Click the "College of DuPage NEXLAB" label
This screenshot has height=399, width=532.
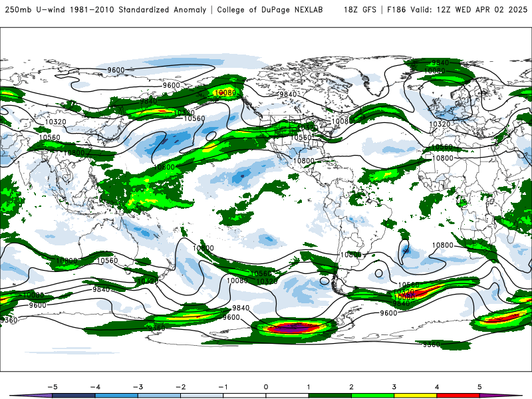pyautogui.click(x=270, y=9)
